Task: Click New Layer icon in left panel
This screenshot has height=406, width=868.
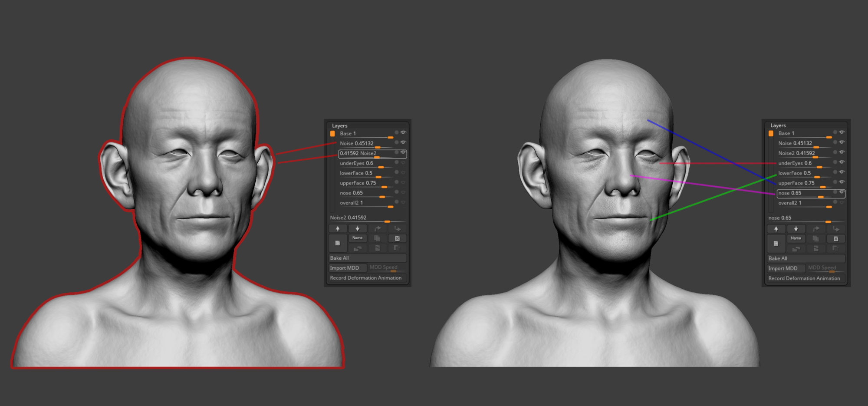Action: [338, 243]
